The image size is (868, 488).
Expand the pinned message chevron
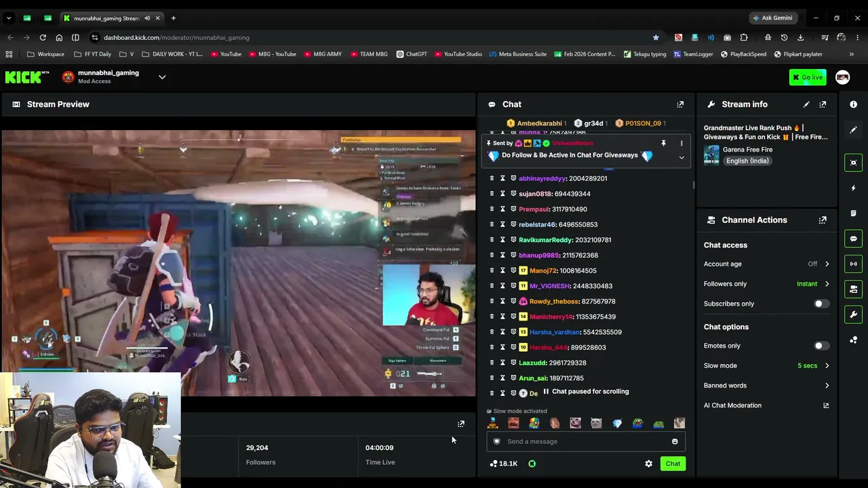click(x=682, y=158)
